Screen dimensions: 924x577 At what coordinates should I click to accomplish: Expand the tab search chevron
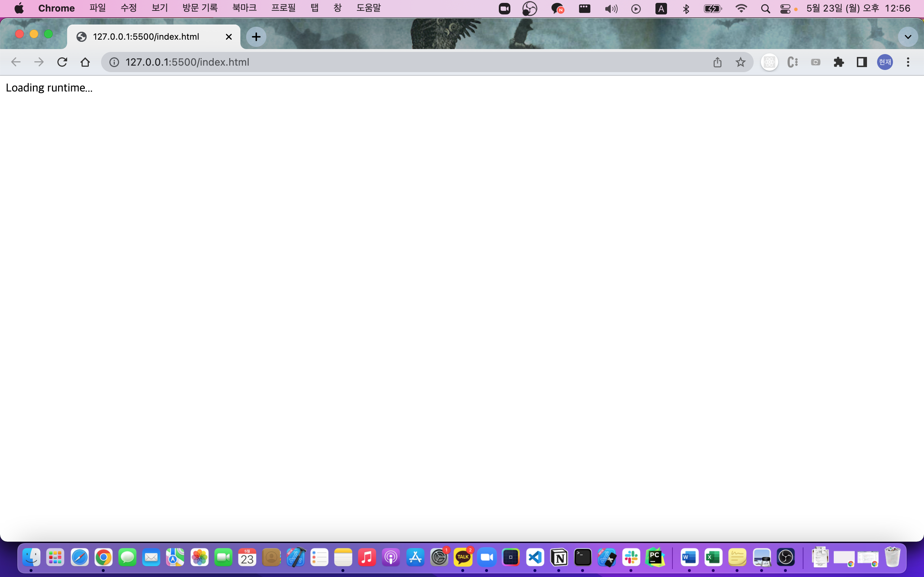[x=908, y=37]
